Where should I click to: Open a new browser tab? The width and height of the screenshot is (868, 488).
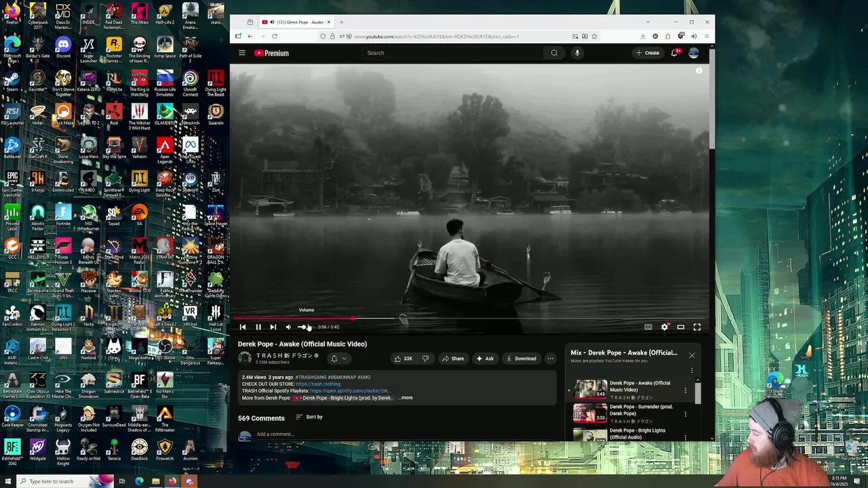click(341, 22)
